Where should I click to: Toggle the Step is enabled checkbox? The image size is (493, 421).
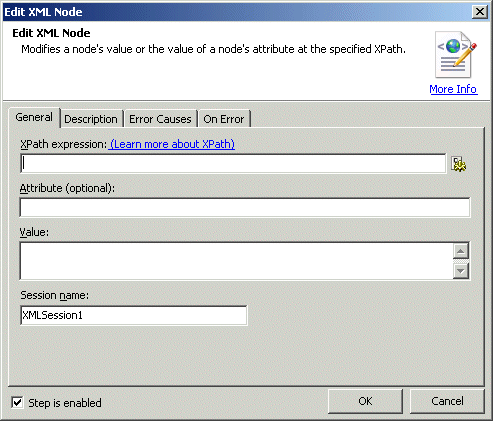pos(17,402)
